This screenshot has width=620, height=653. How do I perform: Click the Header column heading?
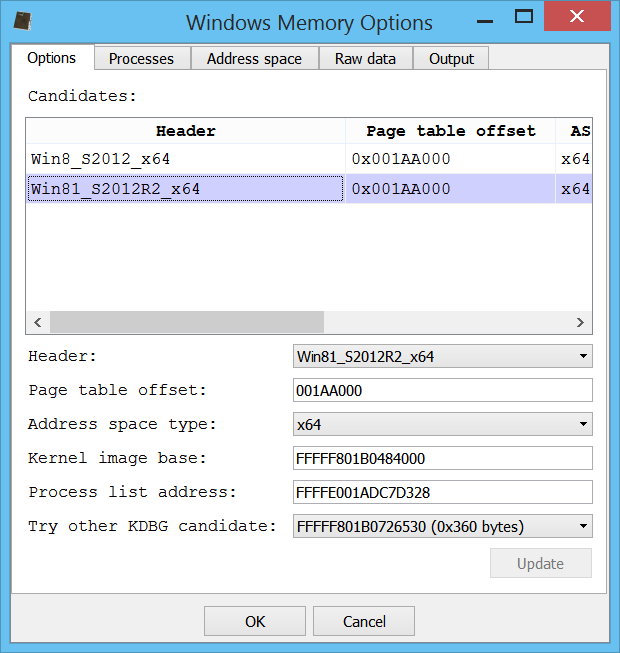[x=186, y=131]
